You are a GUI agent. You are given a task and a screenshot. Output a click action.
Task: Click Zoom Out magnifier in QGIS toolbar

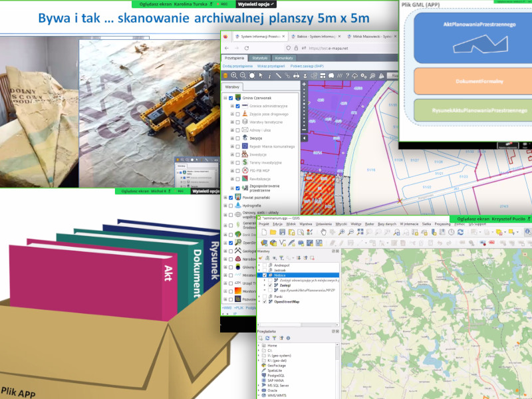pos(351,232)
